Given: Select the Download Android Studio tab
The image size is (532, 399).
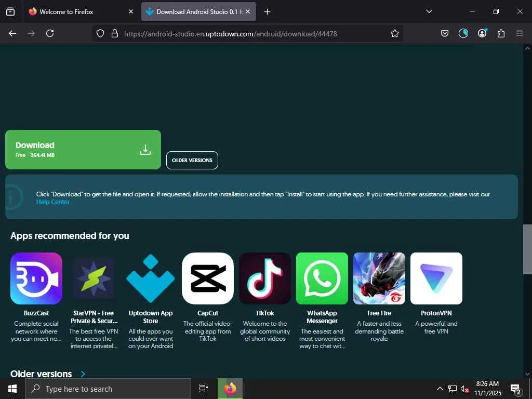Looking at the screenshot, I should (x=199, y=11).
